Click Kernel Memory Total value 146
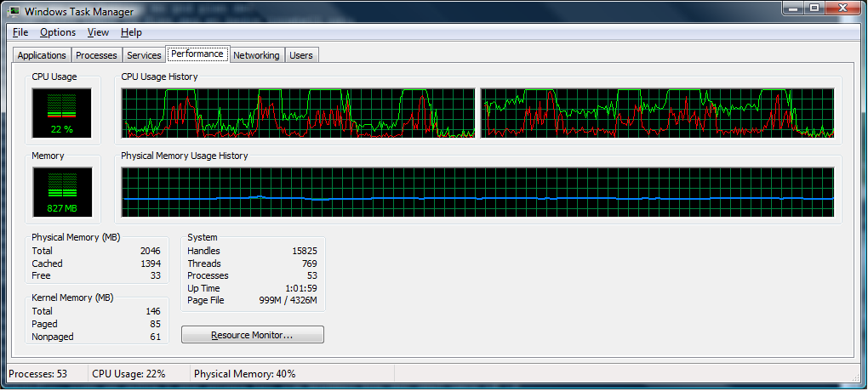868x391 pixels. (x=153, y=311)
